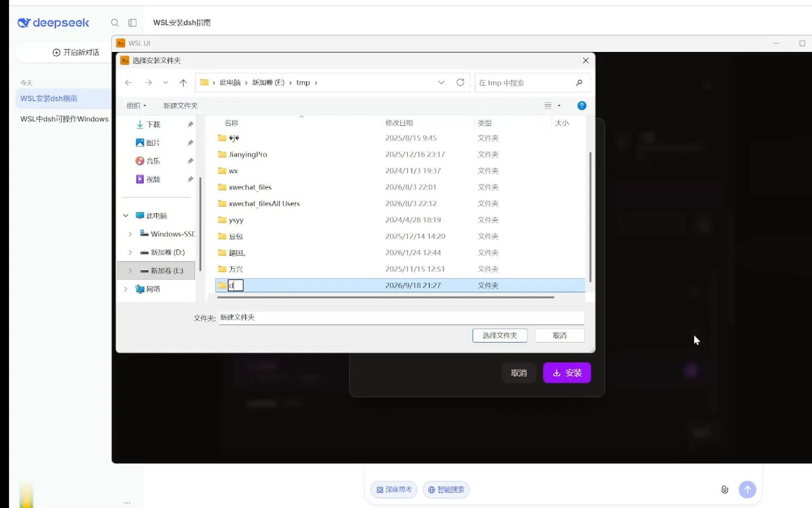Go up one folder level arrow

183,82
